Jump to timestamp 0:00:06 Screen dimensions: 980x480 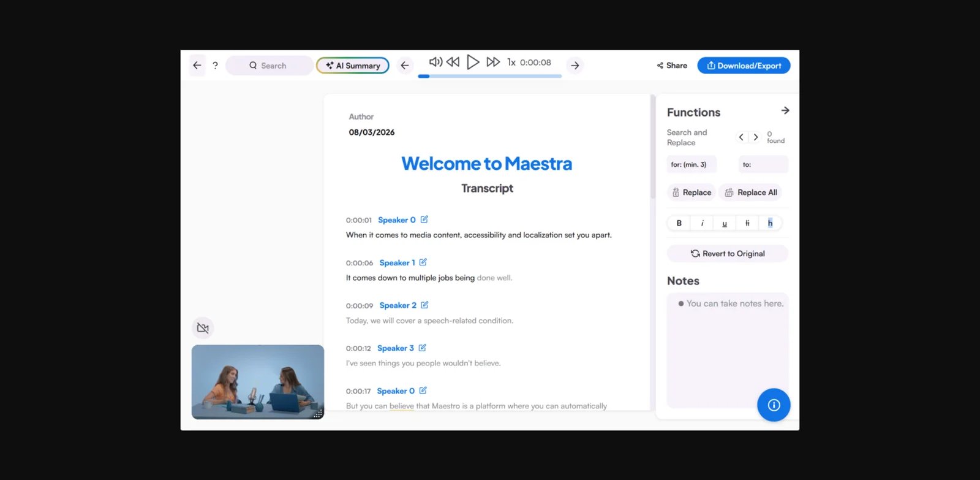(360, 263)
